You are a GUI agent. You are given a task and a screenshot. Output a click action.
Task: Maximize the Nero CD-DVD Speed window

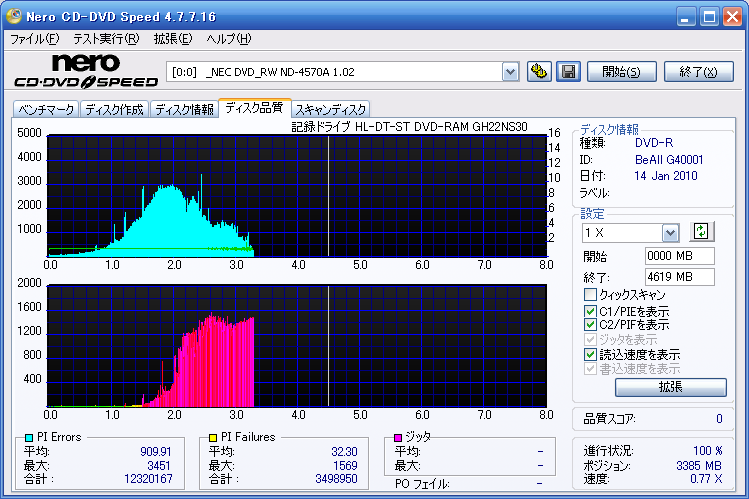pos(709,17)
